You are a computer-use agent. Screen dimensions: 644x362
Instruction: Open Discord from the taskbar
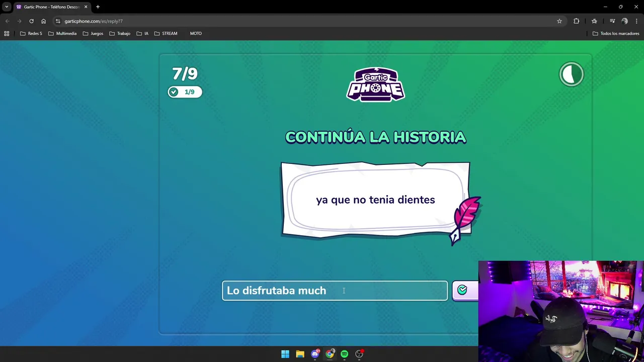pyautogui.click(x=315, y=354)
